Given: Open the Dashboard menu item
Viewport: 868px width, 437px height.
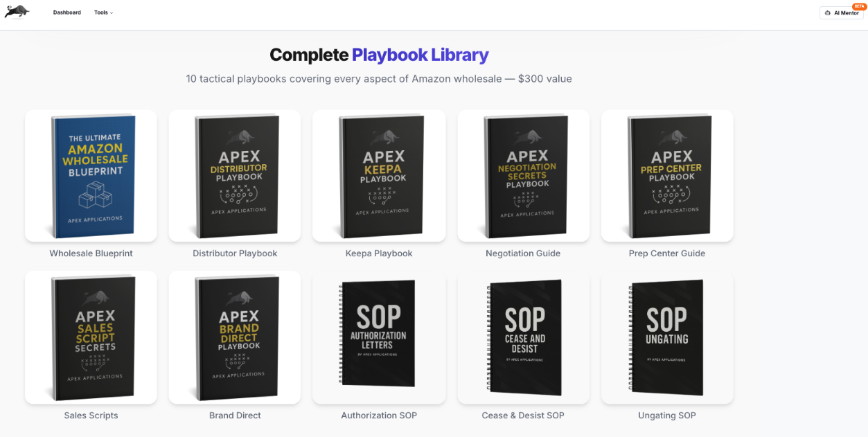Looking at the screenshot, I should [x=67, y=12].
